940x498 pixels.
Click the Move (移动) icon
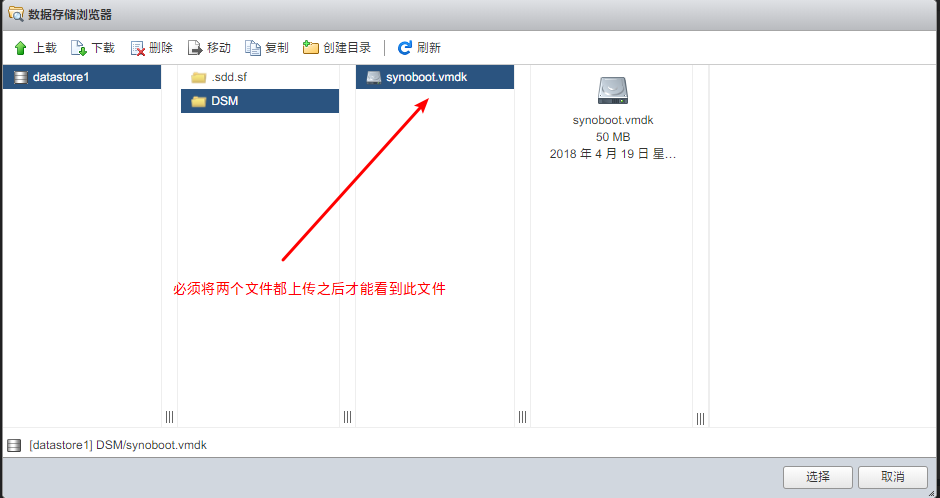[195, 48]
